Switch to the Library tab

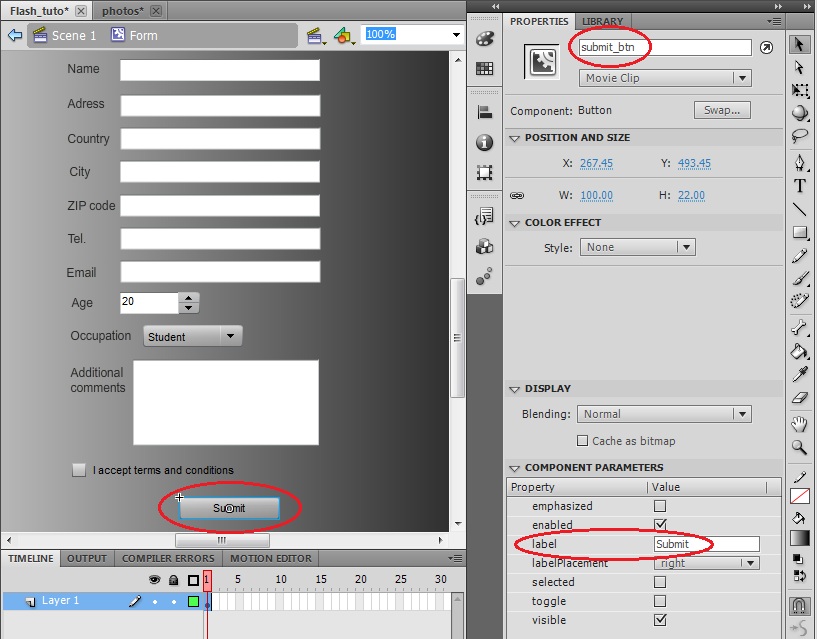(602, 21)
